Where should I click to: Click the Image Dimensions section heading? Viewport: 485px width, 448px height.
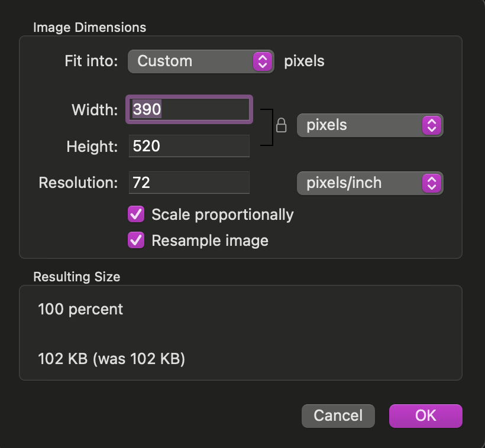coord(89,27)
